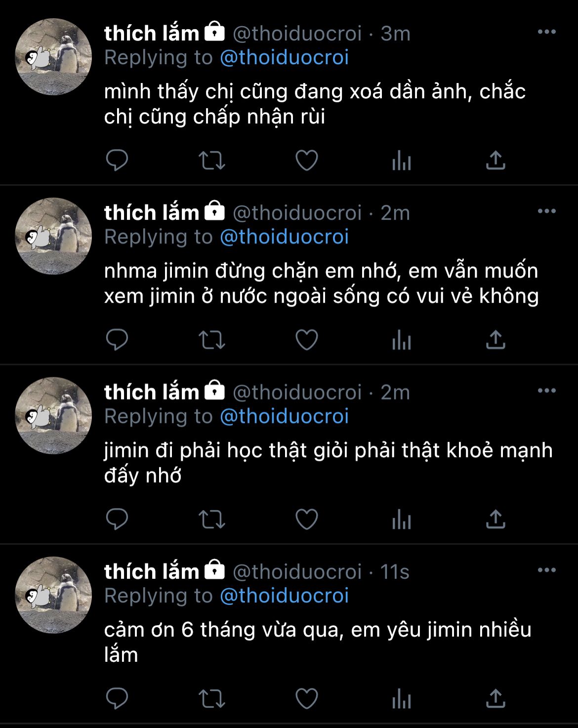
Task: Share the 'cảm ơn 6 tháng' tweet
Action: [495, 698]
